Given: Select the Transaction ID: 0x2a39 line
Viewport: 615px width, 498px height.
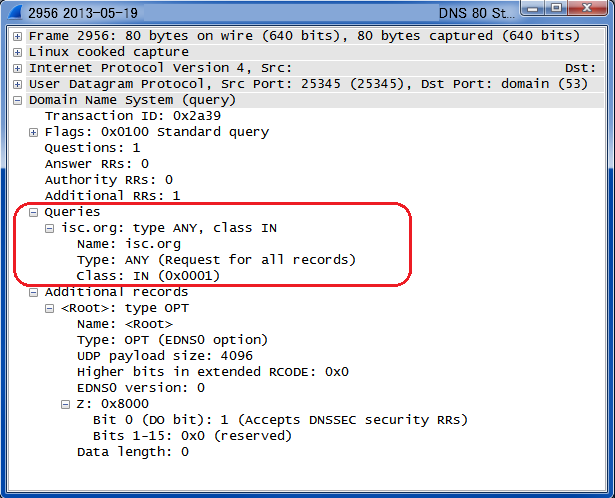Looking at the screenshot, I should point(133,116).
